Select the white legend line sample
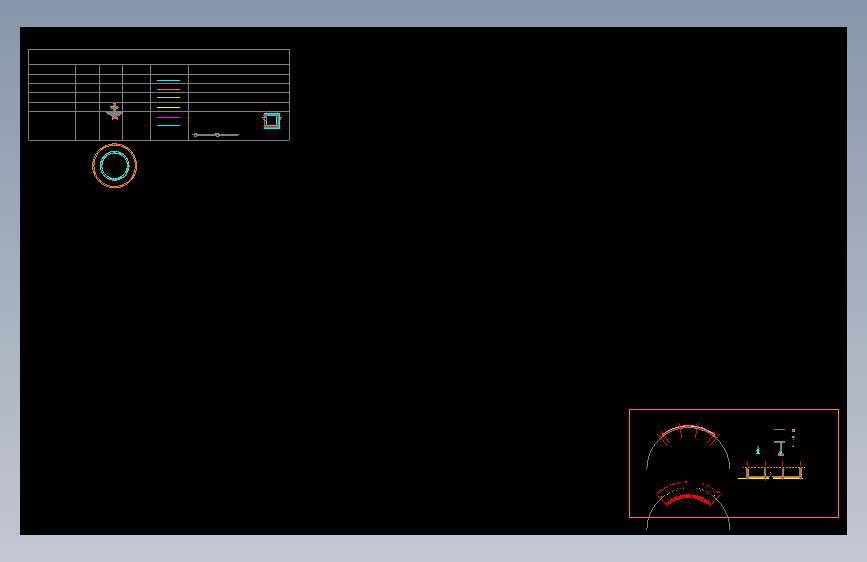 [x=168, y=98]
